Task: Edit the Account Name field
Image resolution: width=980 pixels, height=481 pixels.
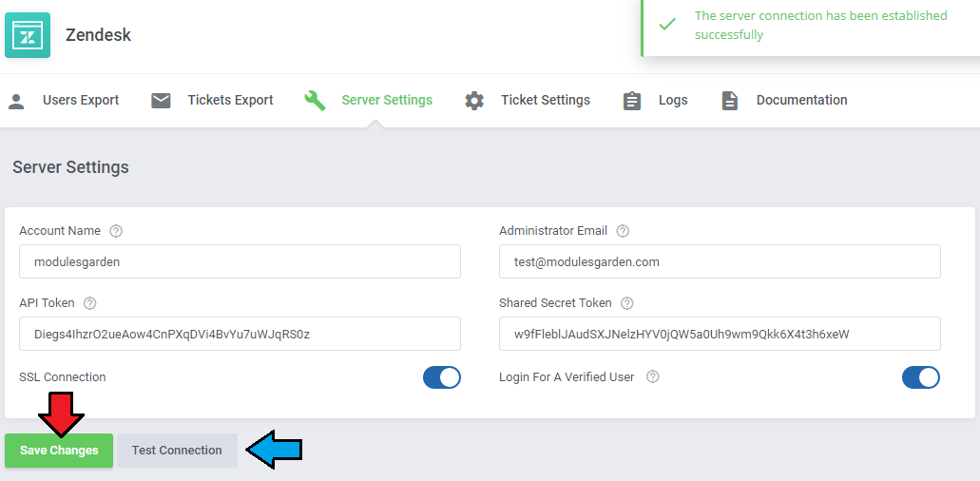Action: [240, 261]
